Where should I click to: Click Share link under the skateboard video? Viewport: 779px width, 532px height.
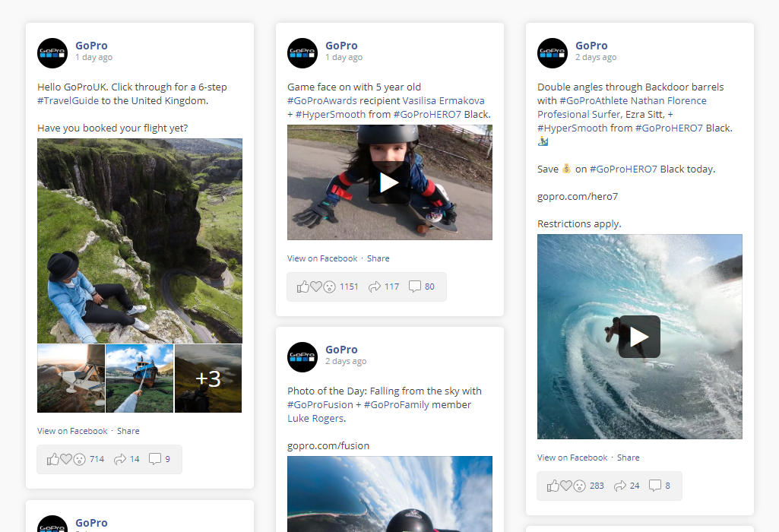[378, 258]
